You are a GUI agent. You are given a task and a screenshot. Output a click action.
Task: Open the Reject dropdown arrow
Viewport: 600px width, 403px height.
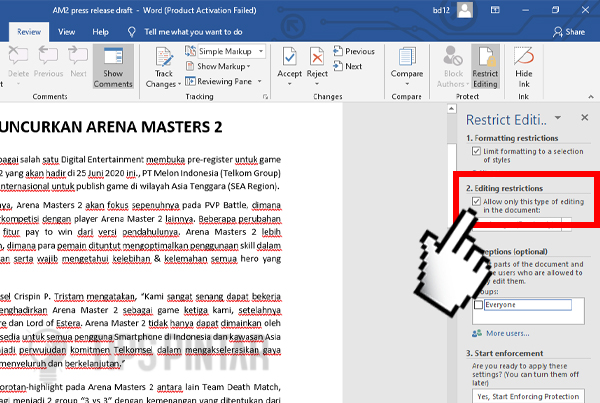coord(317,83)
